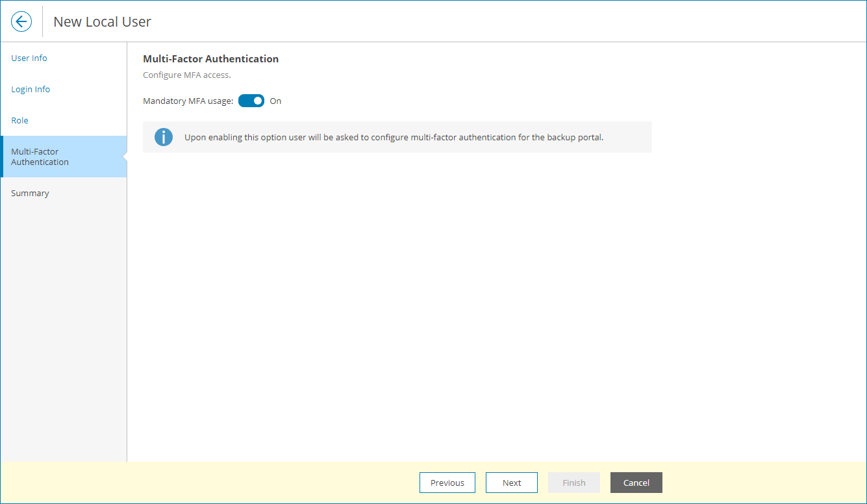The width and height of the screenshot is (867, 504).
Task: Select the User Info step
Action: [x=29, y=58]
